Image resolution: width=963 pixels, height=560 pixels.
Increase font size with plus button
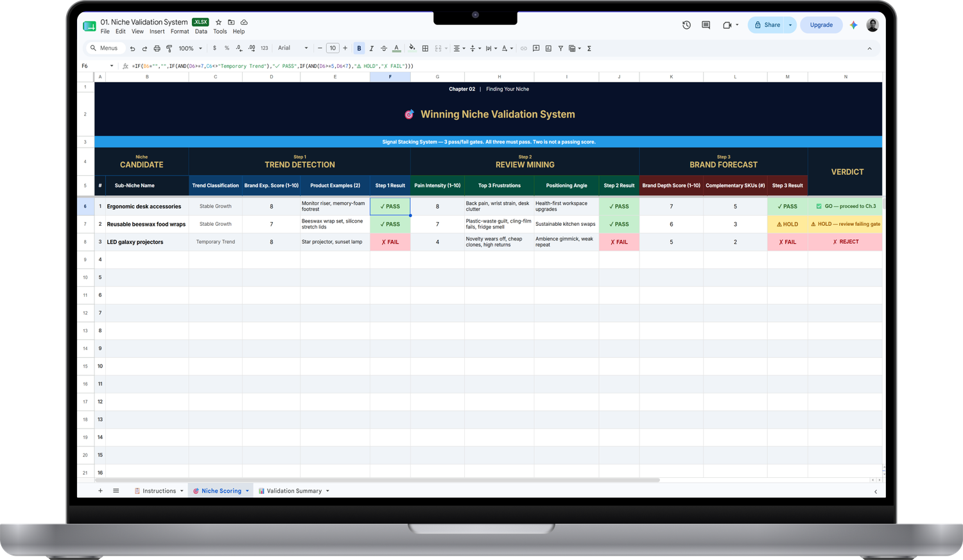click(345, 48)
